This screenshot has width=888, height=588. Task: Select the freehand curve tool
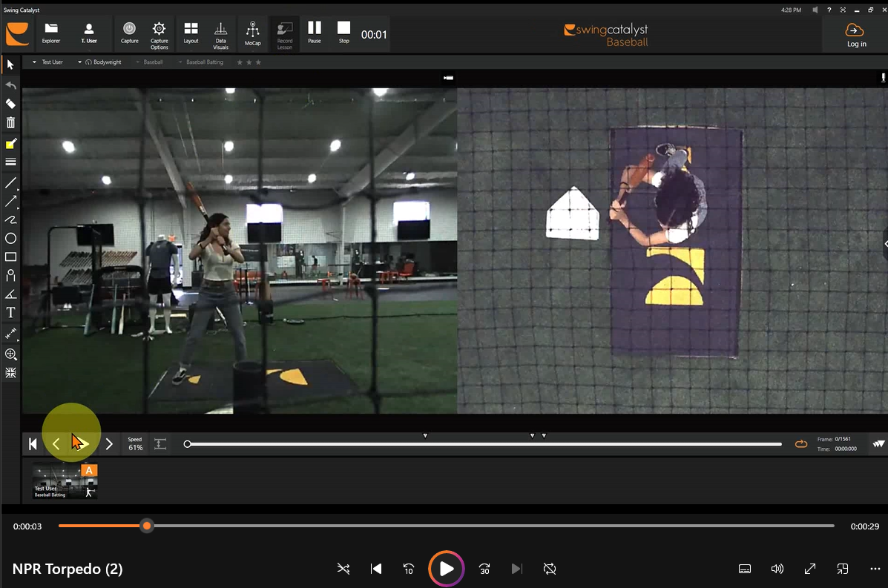10,219
